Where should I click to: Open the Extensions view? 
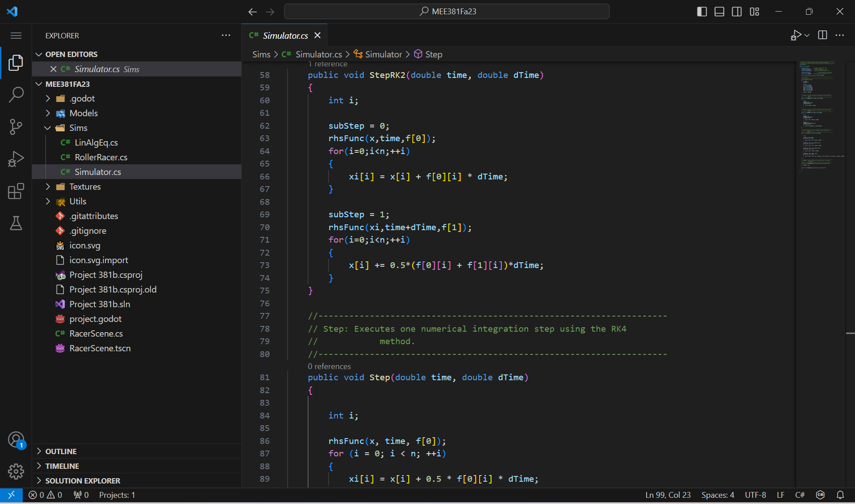tap(16, 191)
